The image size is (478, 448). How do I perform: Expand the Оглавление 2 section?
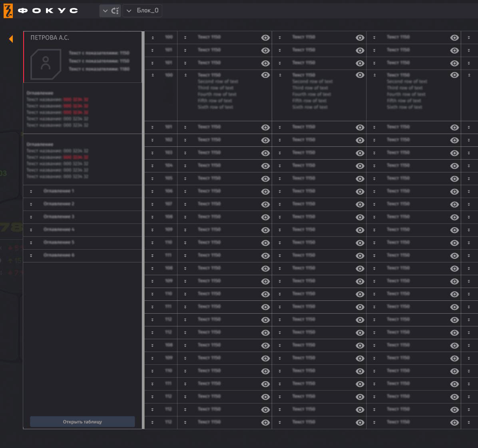(31, 204)
